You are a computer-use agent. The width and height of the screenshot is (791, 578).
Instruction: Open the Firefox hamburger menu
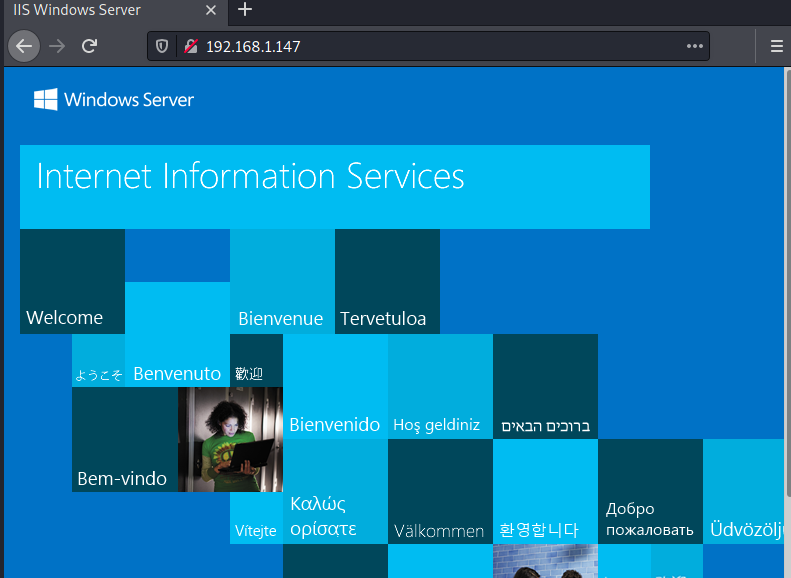pos(776,46)
